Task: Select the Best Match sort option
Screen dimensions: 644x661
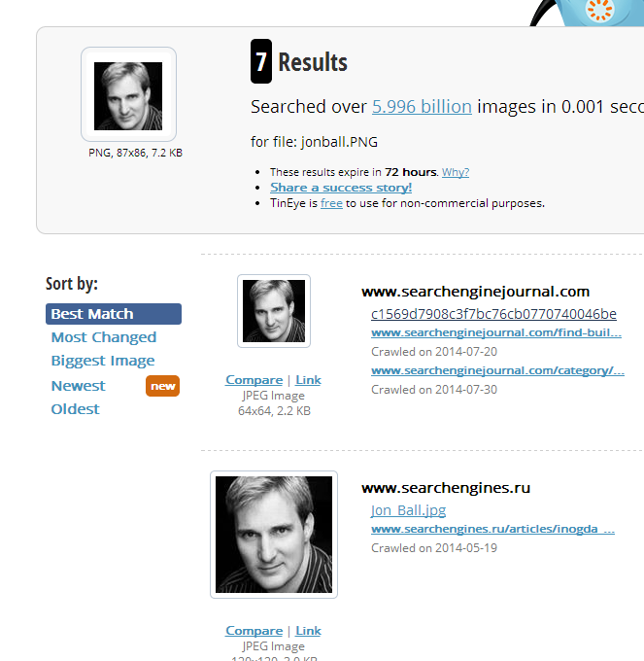Action: [114, 314]
